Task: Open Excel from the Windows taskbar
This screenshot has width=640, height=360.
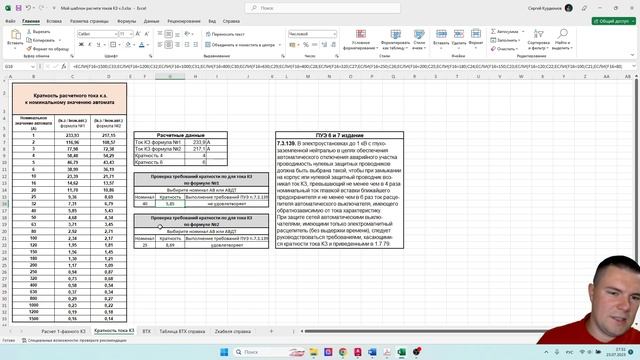Action: tap(402, 352)
